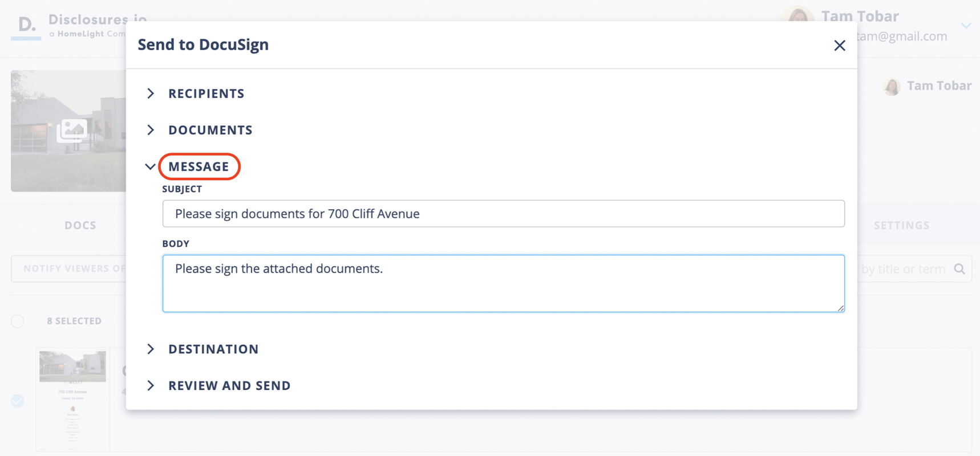The image size is (980, 456).
Task: Switch to the Docs tab
Action: 80,225
